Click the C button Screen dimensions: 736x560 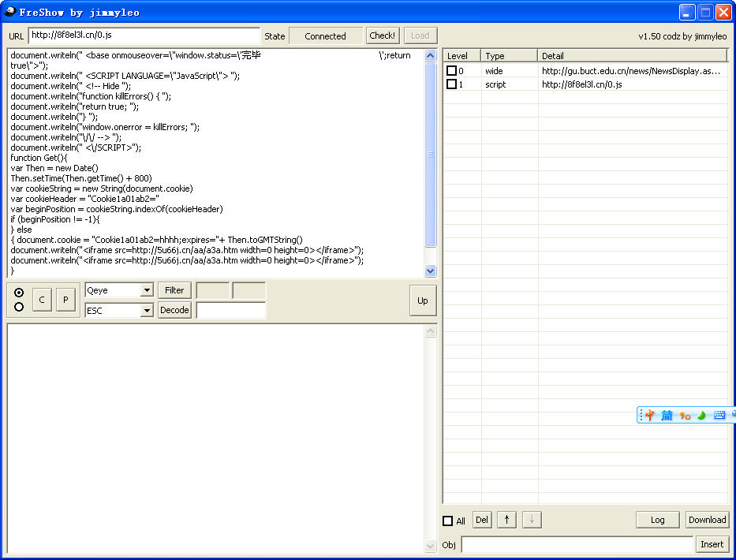[42, 300]
